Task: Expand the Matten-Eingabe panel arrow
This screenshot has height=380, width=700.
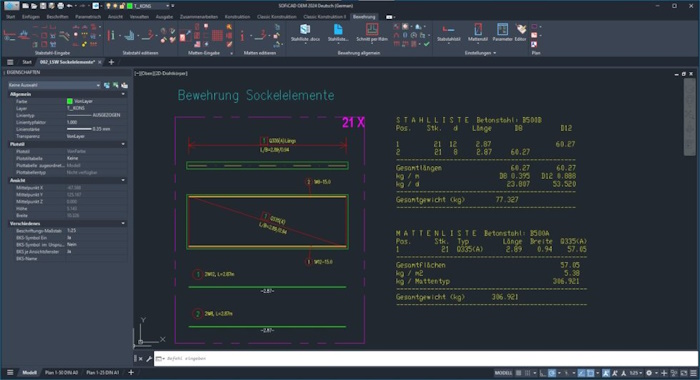Action: coord(231,53)
